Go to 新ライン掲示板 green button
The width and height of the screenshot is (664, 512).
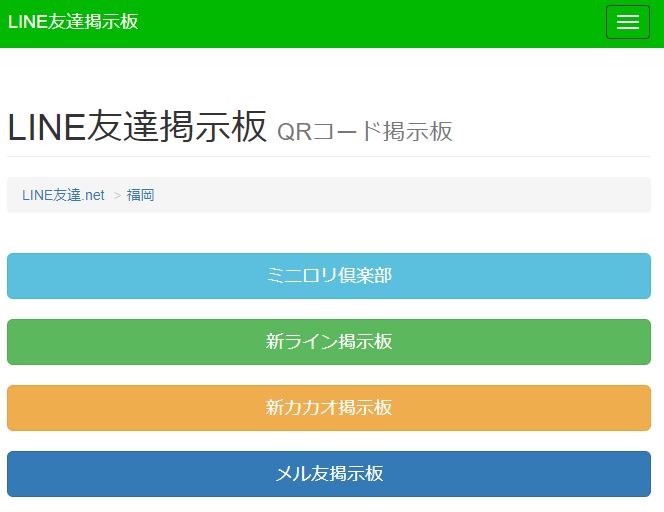tap(329, 342)
